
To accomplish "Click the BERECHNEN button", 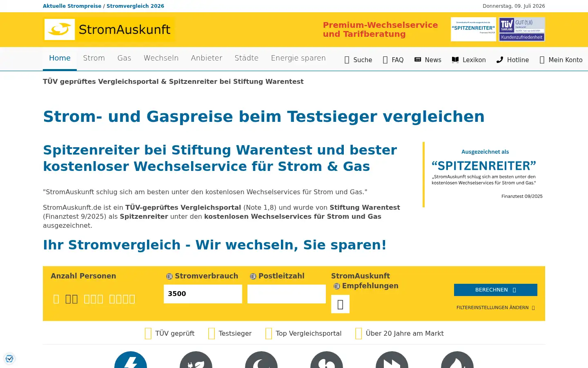I will [x=496, y=290].
